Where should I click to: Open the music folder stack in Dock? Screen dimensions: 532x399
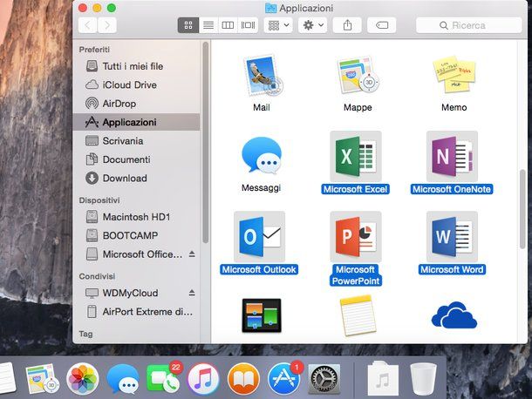coord(383,379)
